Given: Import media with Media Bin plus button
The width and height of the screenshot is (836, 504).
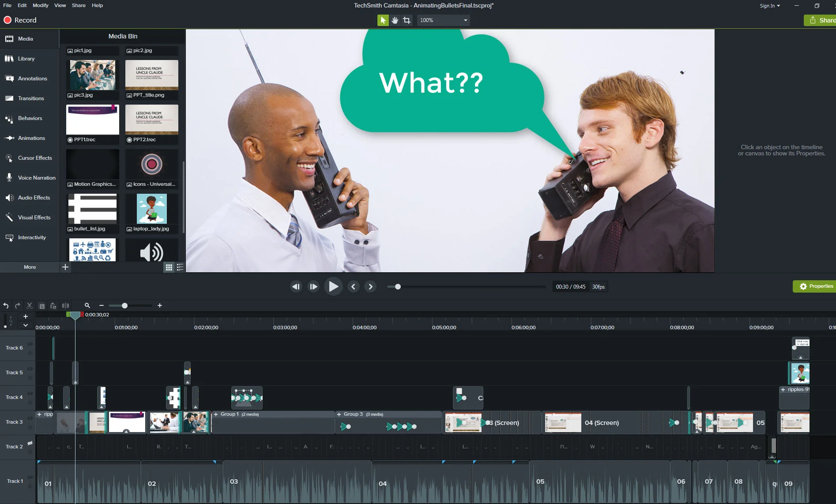Looking at the screenshot, I should tap(65, 267).
